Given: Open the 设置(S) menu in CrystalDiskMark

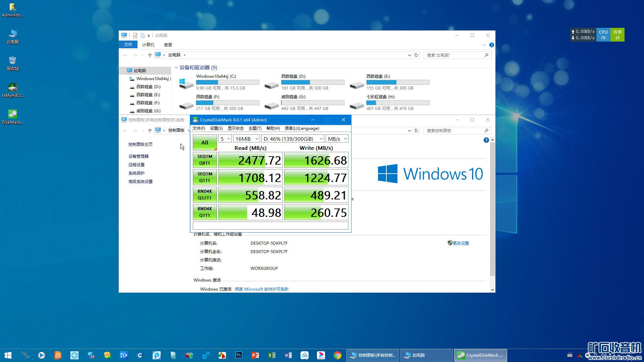Looking at the screenshot, I should pos(216,128).
